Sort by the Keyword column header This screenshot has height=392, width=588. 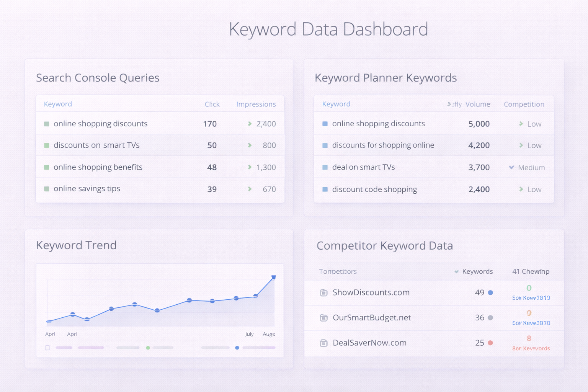point(57,104)
